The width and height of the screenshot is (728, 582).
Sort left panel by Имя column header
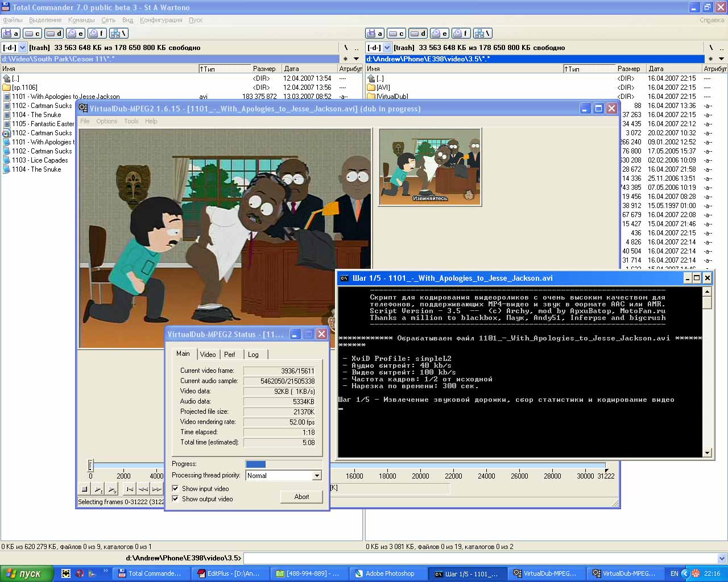tap(100, 69)
